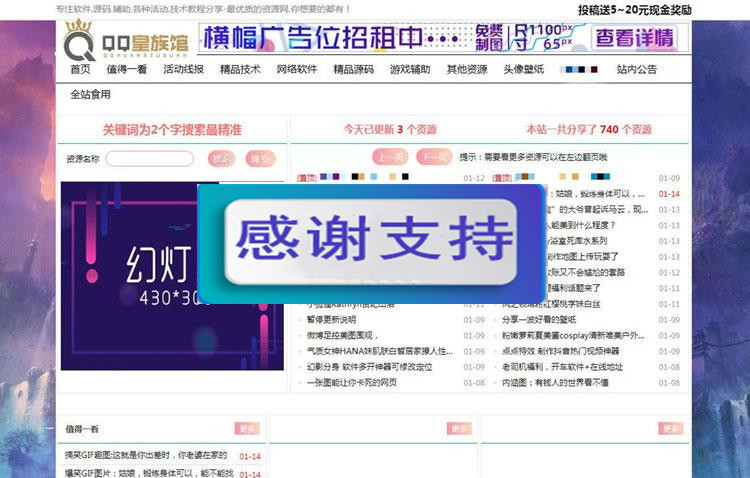Click 更多 button in middle bottom panel
Image resolution: width=750 pixels, height=478 pixels.
(459, 429)
